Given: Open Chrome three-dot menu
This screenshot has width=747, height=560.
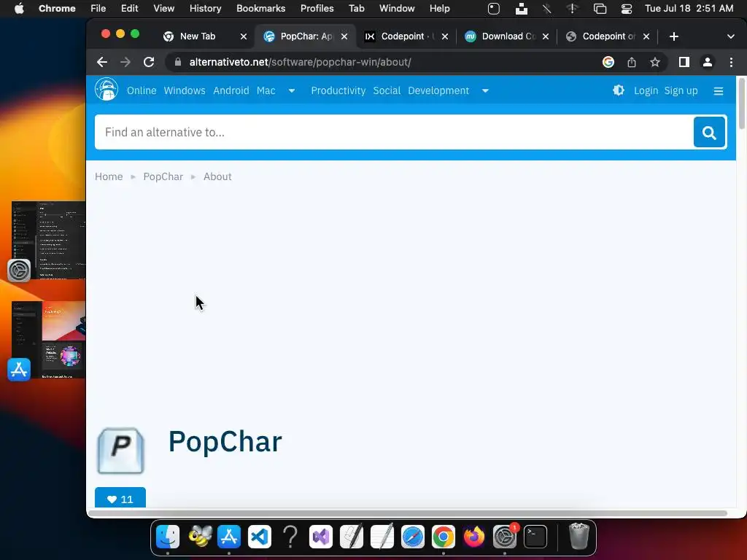Looking at the screenshot, I should click(x=731, y=63).
